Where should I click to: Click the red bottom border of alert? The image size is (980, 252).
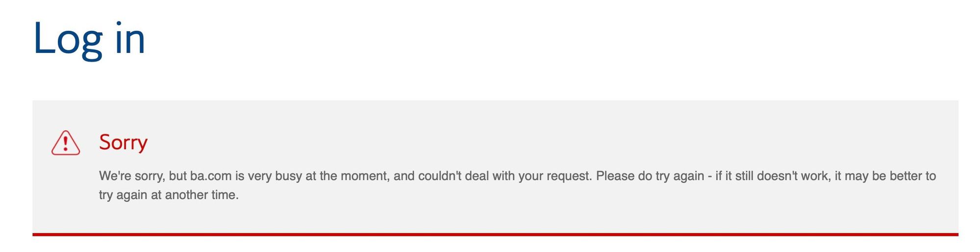pyautogui.click(x=495, y=234)
